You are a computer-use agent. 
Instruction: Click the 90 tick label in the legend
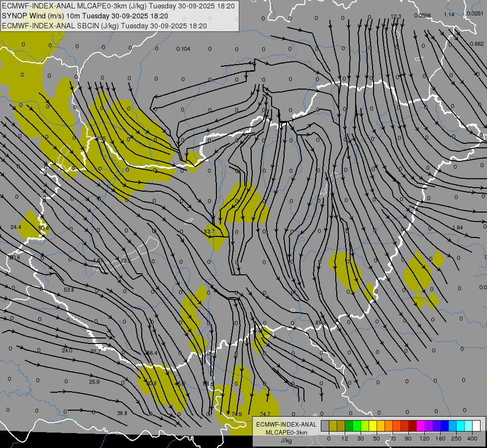coord(408,439)
